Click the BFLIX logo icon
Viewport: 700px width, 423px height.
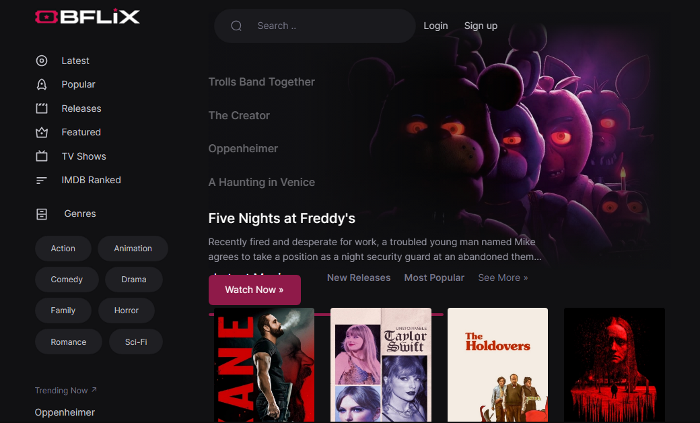click(x=46, y=17)
